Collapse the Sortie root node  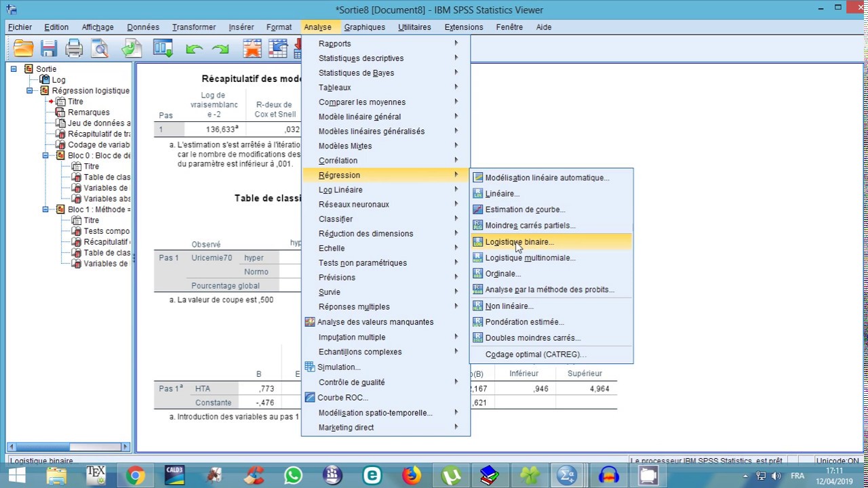[14, 69]
